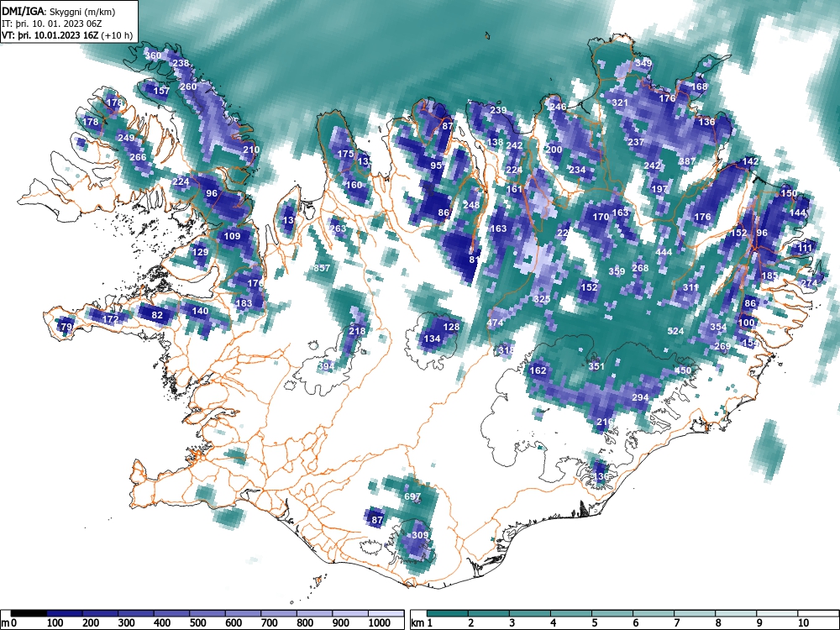Click the map value 210
840x630 pixels.
[x=251, y=150]
